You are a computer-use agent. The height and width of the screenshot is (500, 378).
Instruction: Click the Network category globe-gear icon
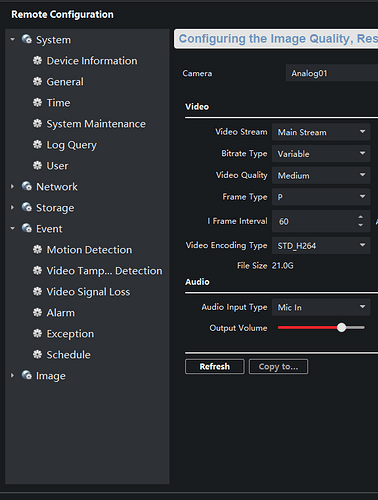27,186
